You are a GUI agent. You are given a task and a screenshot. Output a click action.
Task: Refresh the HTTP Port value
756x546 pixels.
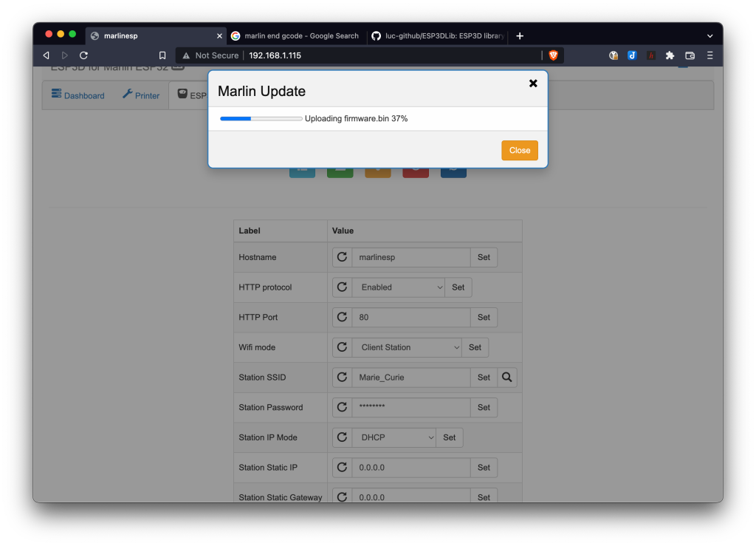coord(343,317)
